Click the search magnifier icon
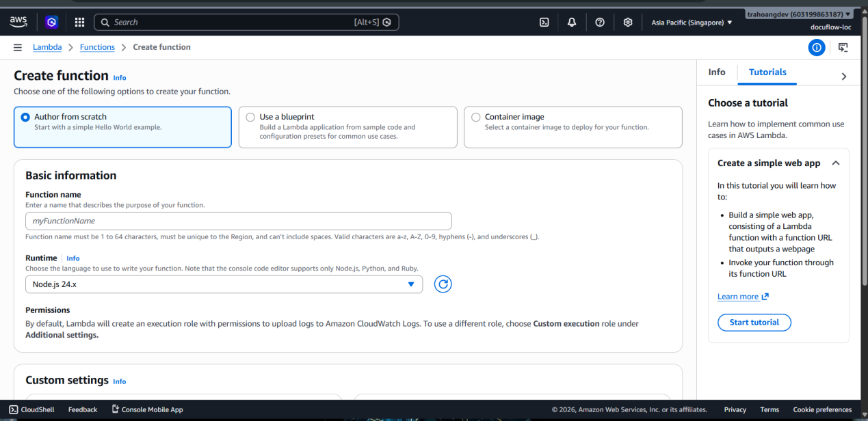 tap(105, 22)
